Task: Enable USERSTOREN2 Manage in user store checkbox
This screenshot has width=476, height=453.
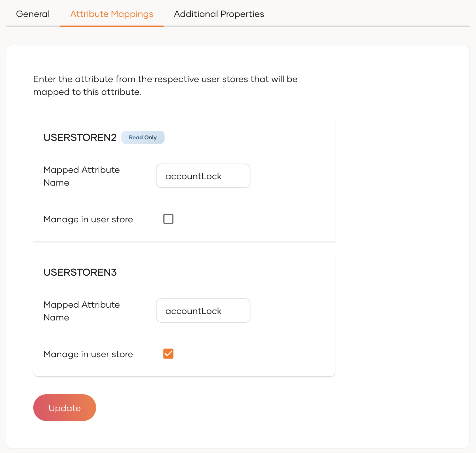Action: coord(168,219)
